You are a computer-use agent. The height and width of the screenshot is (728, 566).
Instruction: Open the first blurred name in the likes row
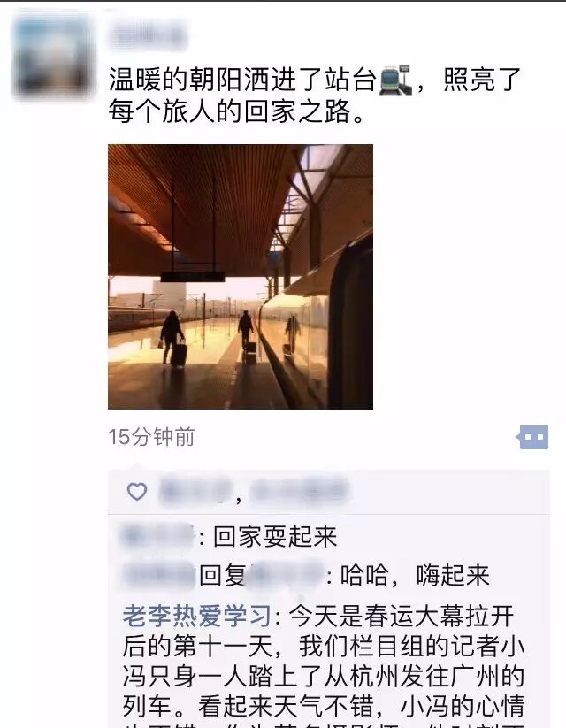click(195, 491)
